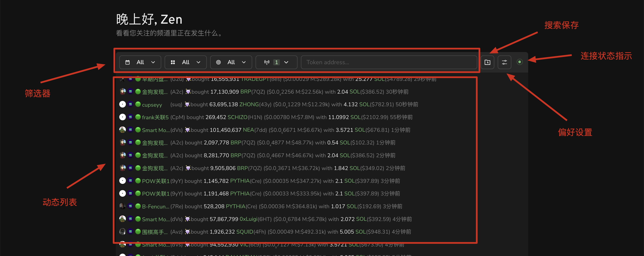
Task: Click Solana chain icon in cupseyy row
Action: pyautogui.click(x=130, y=104)
